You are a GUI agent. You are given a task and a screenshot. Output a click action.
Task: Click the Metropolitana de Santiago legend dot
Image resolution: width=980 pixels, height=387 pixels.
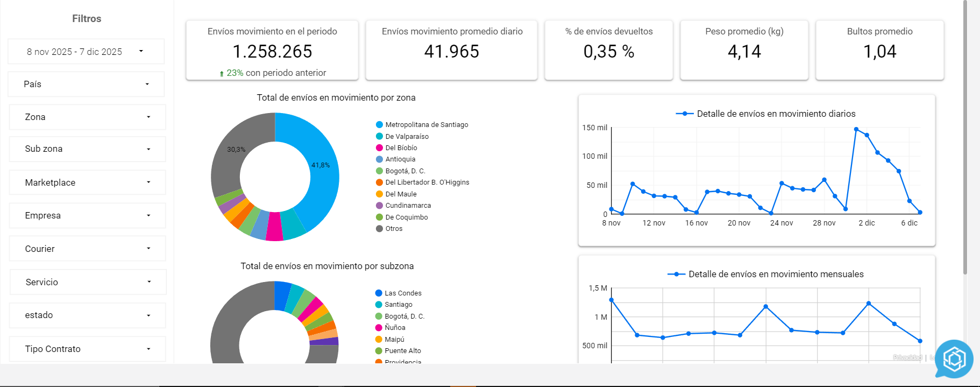click(x=379, y=125)
